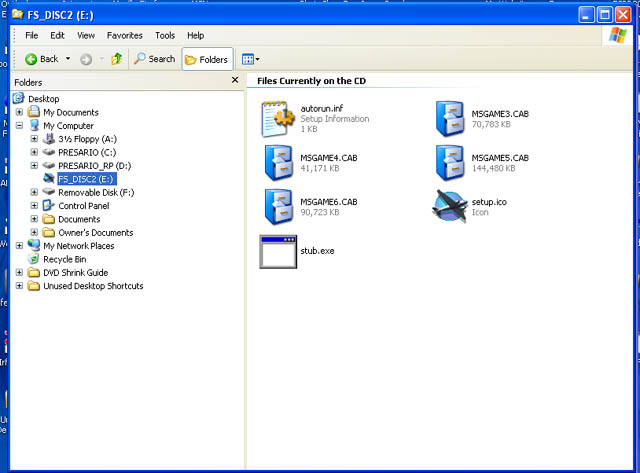Select the MSGAME3.CAB cabinet file icon
640x473 pixels.
(449, 118)
